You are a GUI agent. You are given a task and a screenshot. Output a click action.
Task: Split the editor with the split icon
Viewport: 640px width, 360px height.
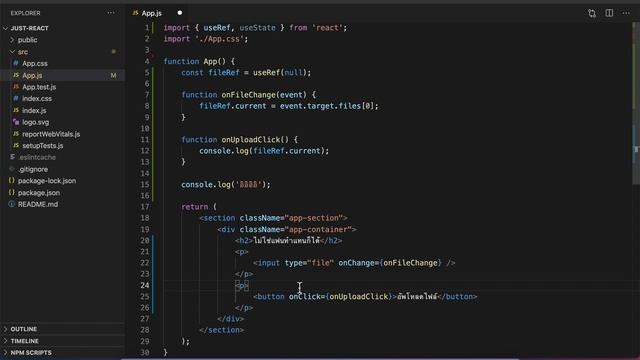click(x=609, y=13)
